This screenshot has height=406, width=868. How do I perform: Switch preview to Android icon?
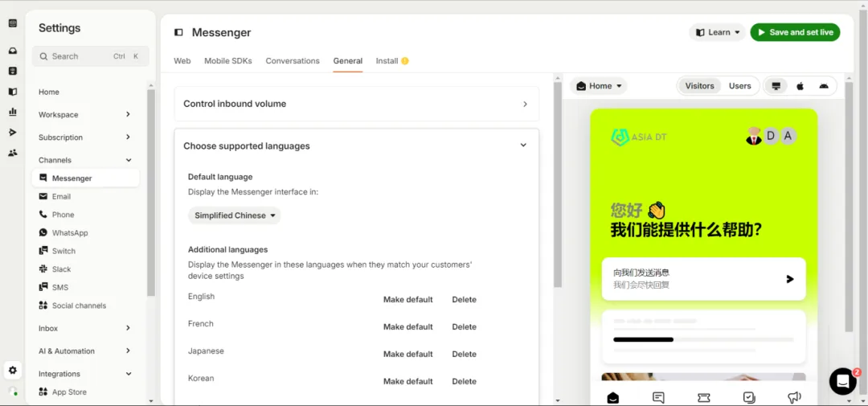824,86
